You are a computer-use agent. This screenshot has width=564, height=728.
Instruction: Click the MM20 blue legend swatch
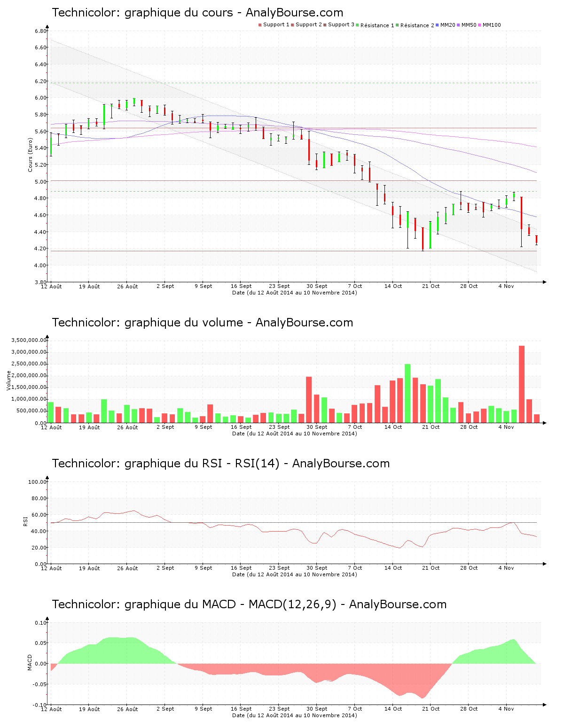(x=438, y=25)
